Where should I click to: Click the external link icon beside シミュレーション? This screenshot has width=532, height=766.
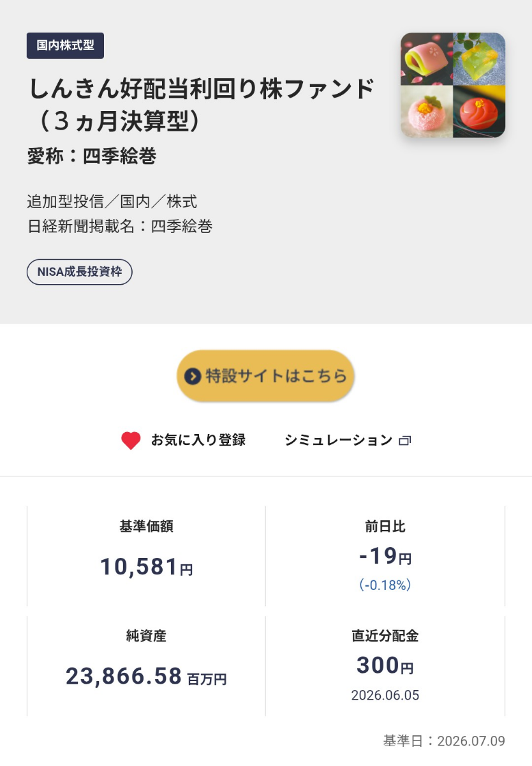tap(404, 440)
